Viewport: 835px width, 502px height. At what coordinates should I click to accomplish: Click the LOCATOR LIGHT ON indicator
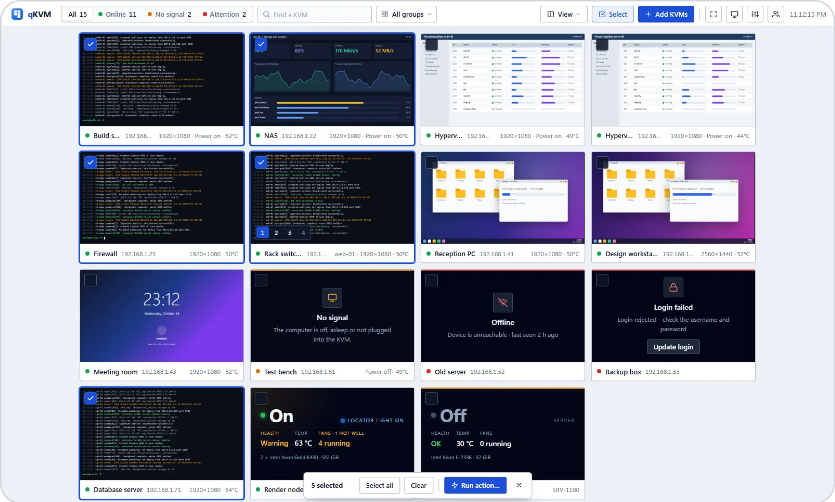tap(372, 420)
